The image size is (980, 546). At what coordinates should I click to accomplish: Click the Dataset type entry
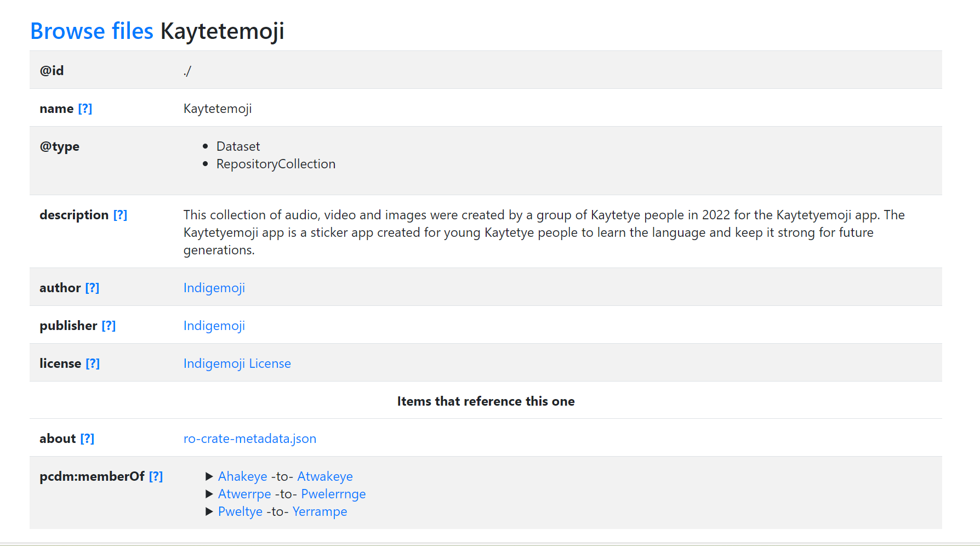pyautogui.click(x=238, y=146)
